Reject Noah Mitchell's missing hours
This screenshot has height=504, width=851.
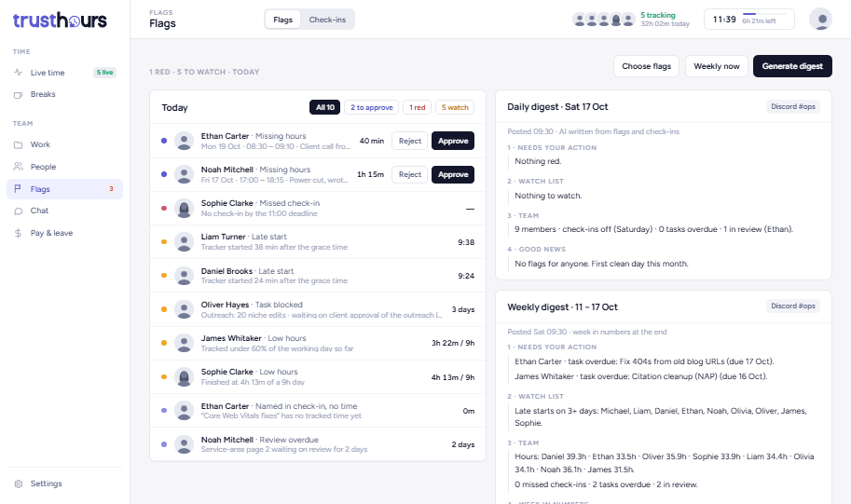[x=410, y=175]
